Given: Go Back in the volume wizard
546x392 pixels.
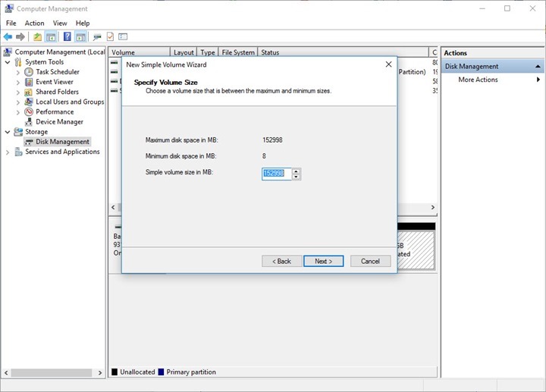Looking at the screenshot, I should (281, 261).
